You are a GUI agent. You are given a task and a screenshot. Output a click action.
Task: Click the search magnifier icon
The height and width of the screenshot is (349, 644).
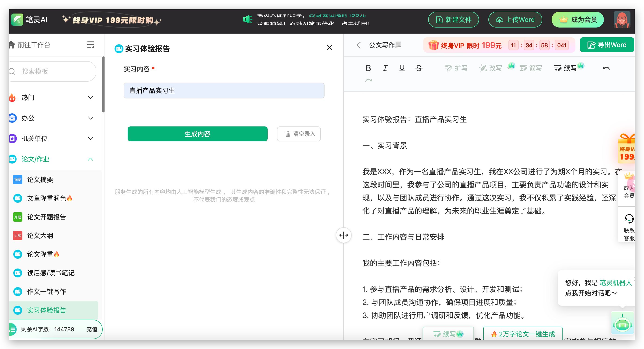[12, 71]
